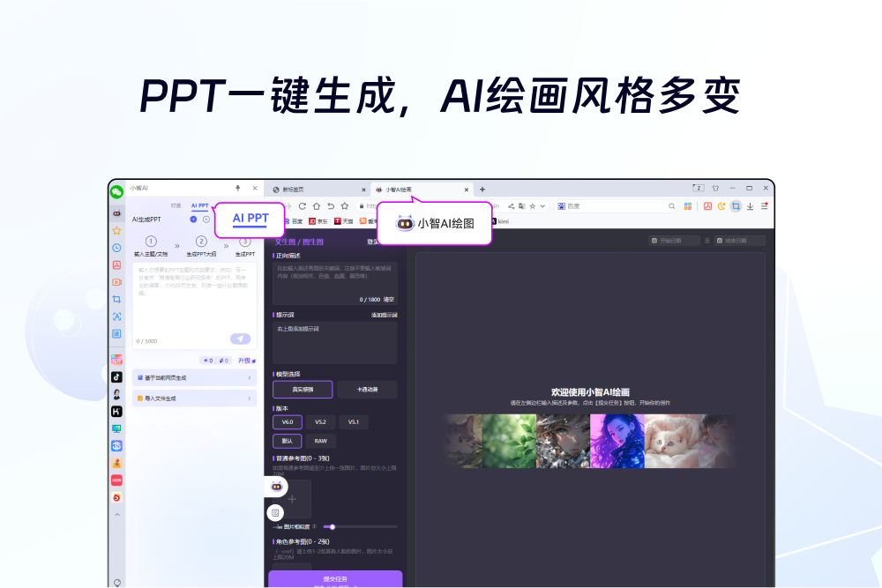Pin the Xiaozhi AI side panel

pyautogui.click(x=237, y=189)
